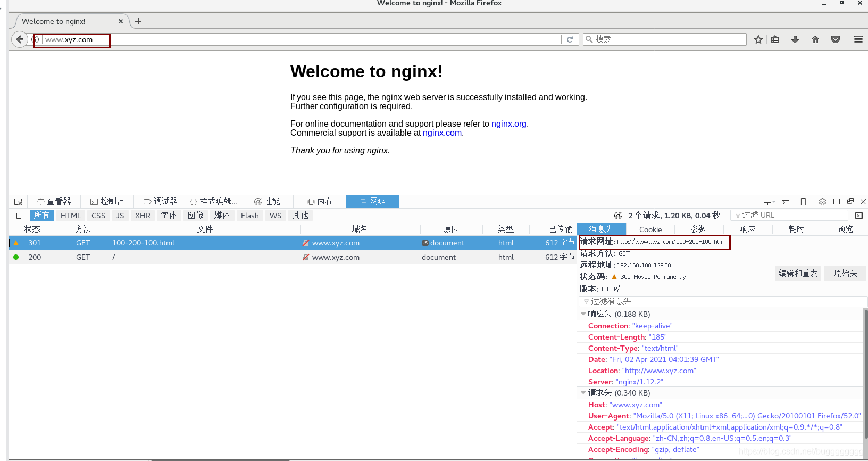Image resolution: width=868 pixels, height=461 pixels.
Task: Click the 过滤 URL filter field
Action: (x=789, y=216)
